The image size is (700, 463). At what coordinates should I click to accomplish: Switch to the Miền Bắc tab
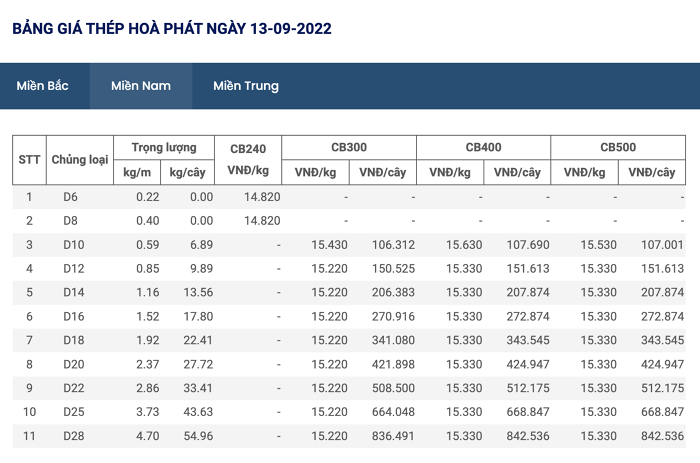42,86
